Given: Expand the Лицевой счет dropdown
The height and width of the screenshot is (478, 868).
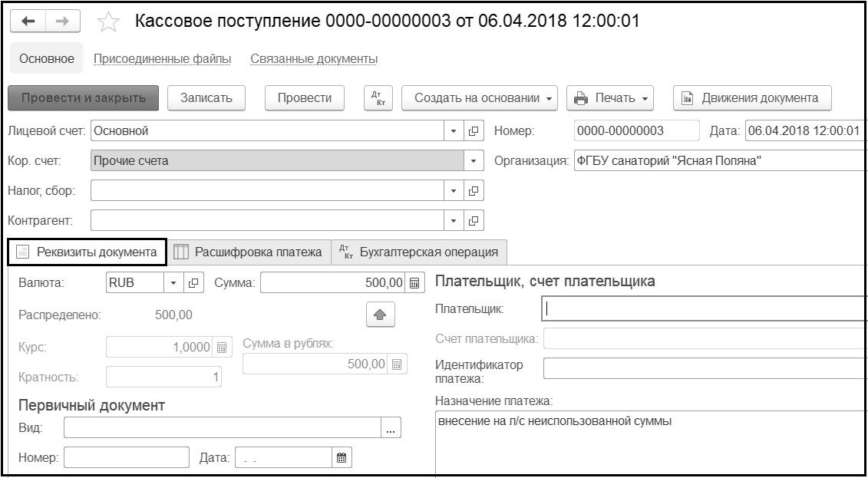Looking at the screenshot, I should click(454, 131).
